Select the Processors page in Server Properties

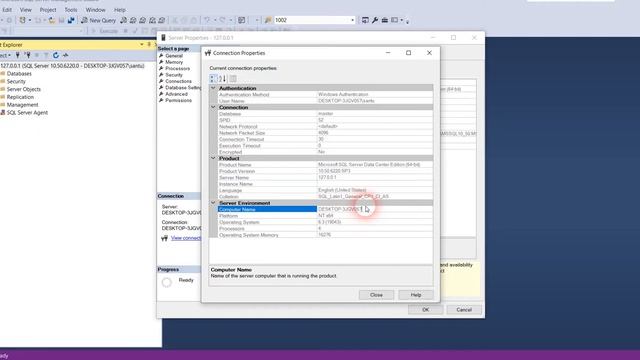(177, 69)
